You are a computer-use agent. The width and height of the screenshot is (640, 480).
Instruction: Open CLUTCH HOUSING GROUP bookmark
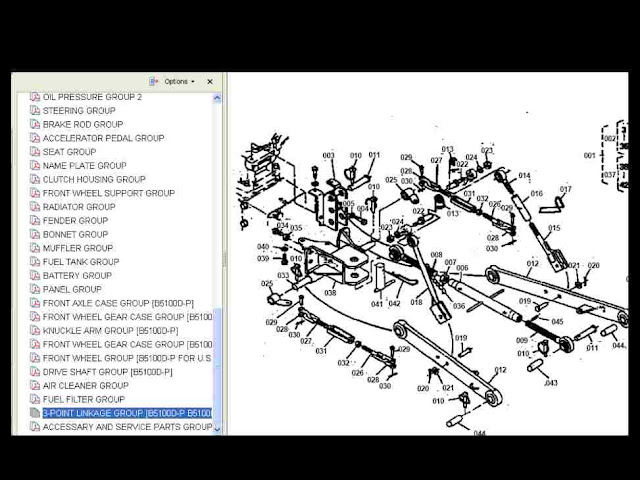click(x=94, y=180)
